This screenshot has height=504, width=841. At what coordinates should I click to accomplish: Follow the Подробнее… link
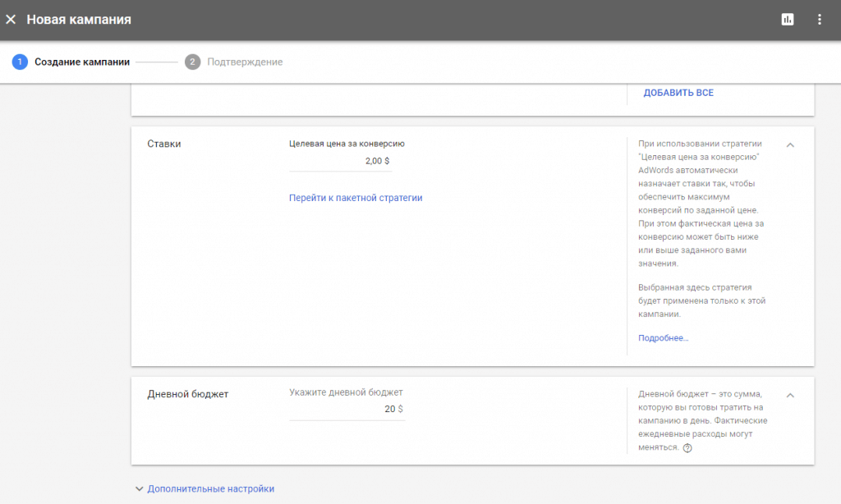(663, 337)
